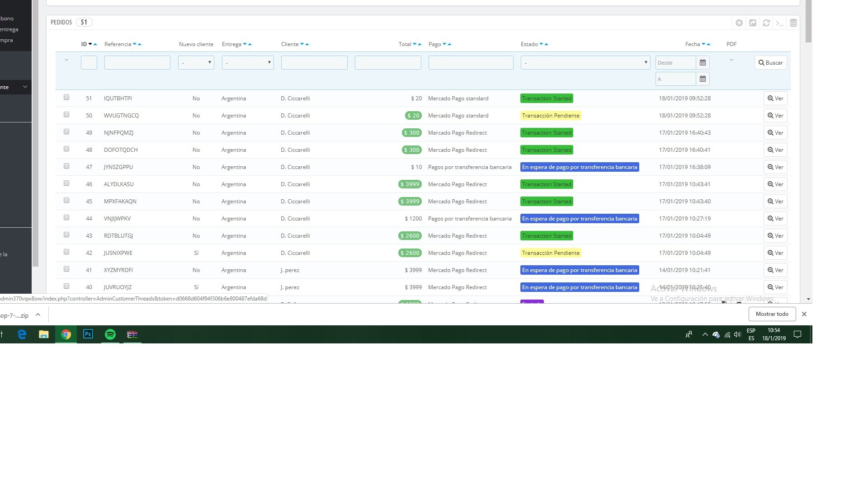Click Mostrar todo in downloads bar
The width and height of the screenshot is (868, 488).
[772, 314]
